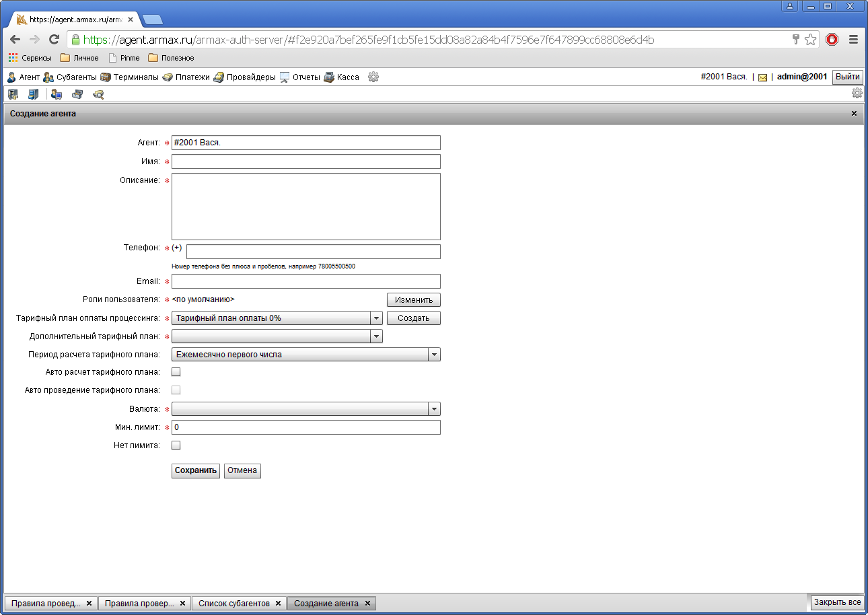Close the Список субагентов tab
This screenshot has width=868, height=615.
(x=279, y=604)
